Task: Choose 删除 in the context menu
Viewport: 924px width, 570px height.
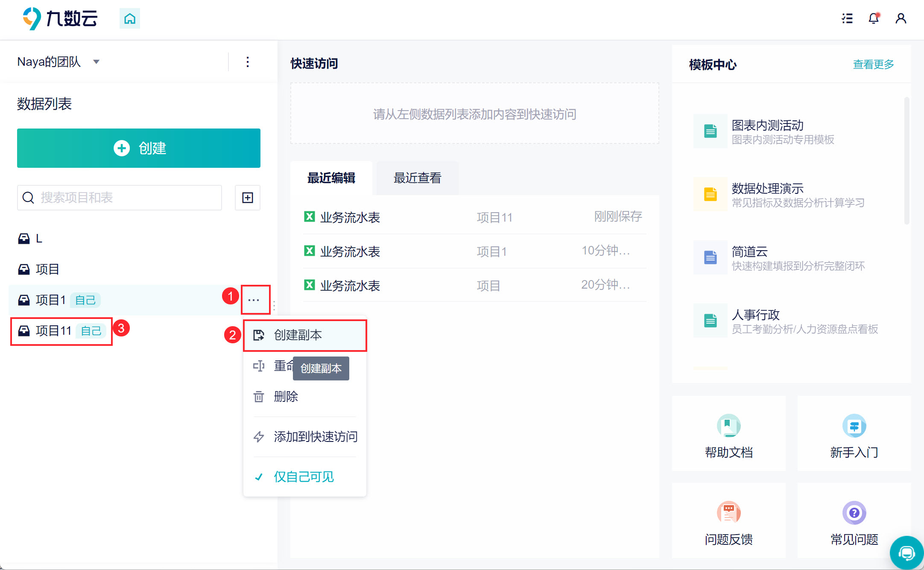Action: (x=286, y=397)
